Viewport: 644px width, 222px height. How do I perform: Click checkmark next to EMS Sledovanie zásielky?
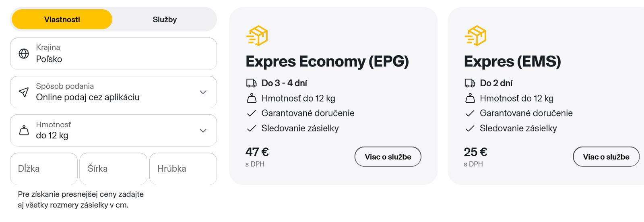pyautogui.click(x=470, y=129)
